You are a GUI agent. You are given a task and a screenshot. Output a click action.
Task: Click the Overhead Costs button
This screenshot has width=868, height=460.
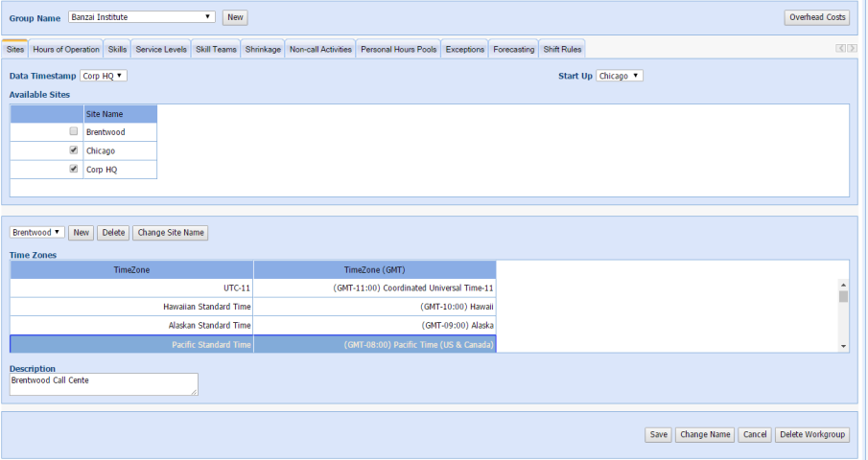pos(816,17)
